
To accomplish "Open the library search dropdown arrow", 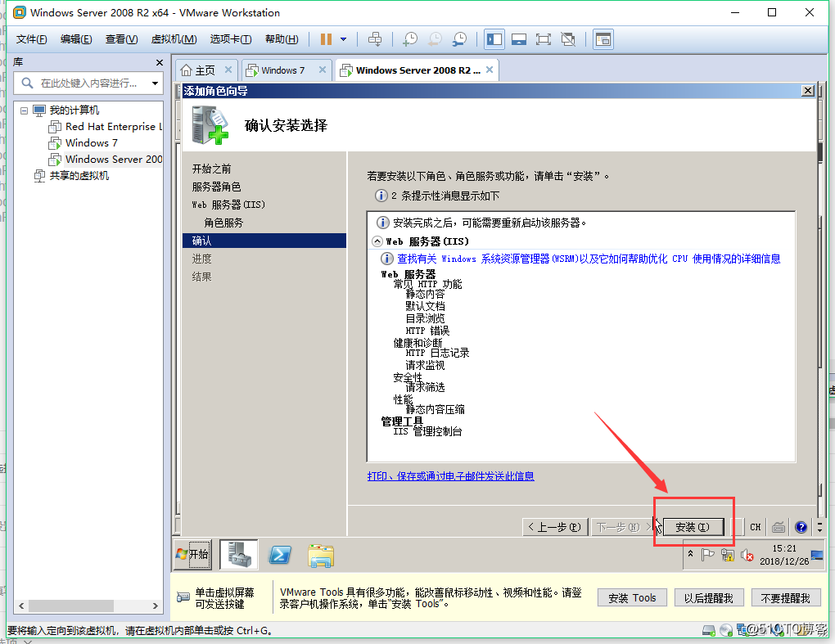I will [155, 83].
